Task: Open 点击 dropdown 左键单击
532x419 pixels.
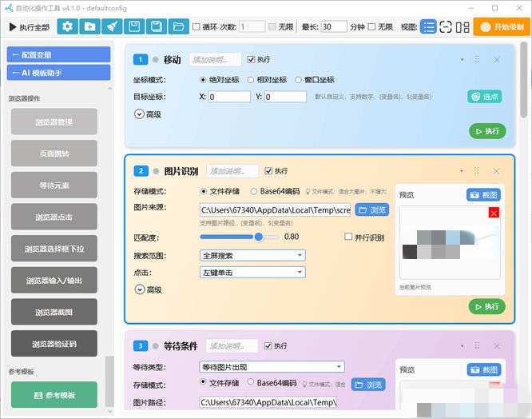Action: tap(252, 273)
